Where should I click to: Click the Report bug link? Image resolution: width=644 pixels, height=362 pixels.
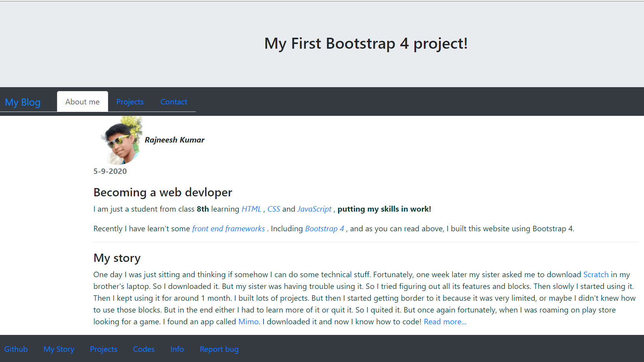pos(219,349)
